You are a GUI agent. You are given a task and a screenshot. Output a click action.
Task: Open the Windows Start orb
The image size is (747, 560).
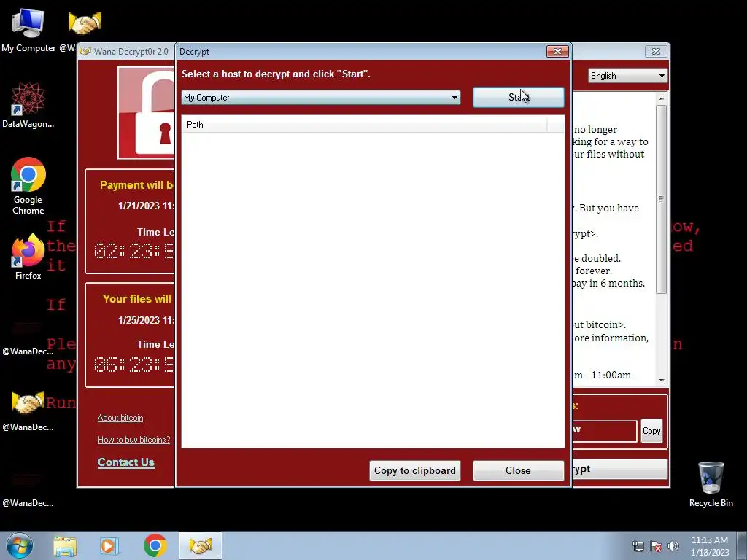click(x=20, y=545)
